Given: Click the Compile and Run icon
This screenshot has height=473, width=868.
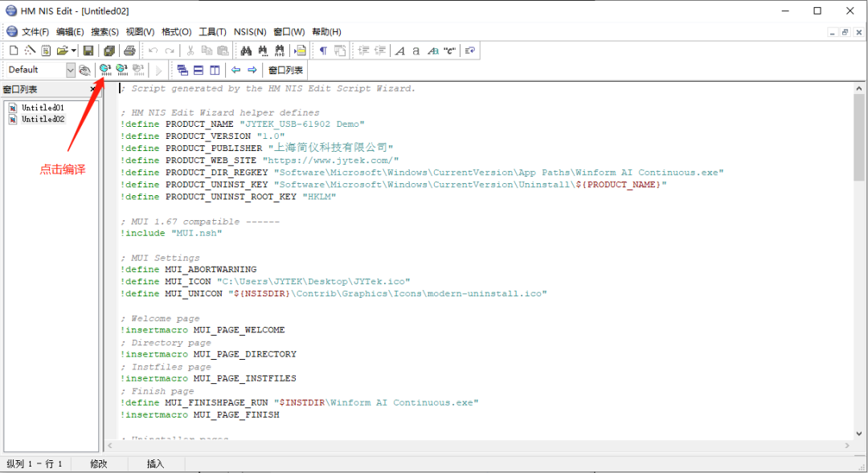Looking at the screenshot, I should [121, 70].
